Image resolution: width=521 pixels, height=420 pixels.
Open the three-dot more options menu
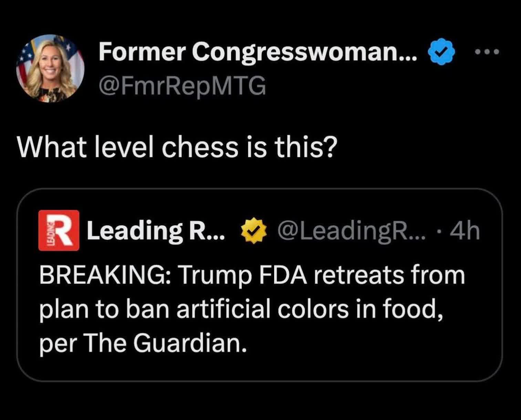coord(486,52)
